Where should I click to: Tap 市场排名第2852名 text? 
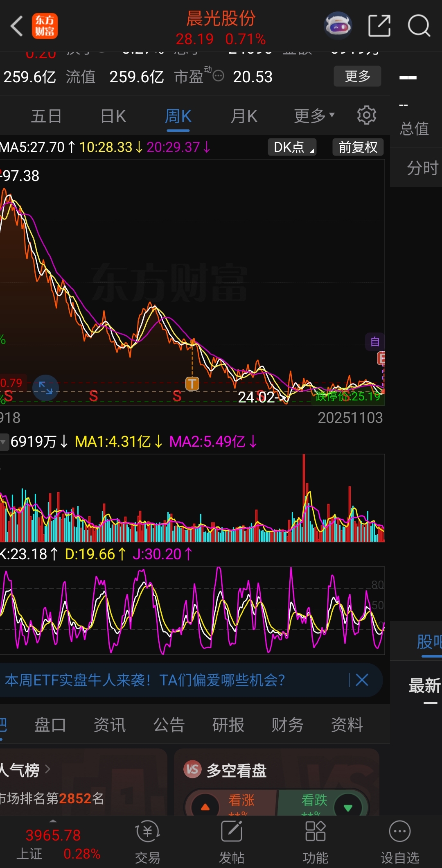click(52, 798)
